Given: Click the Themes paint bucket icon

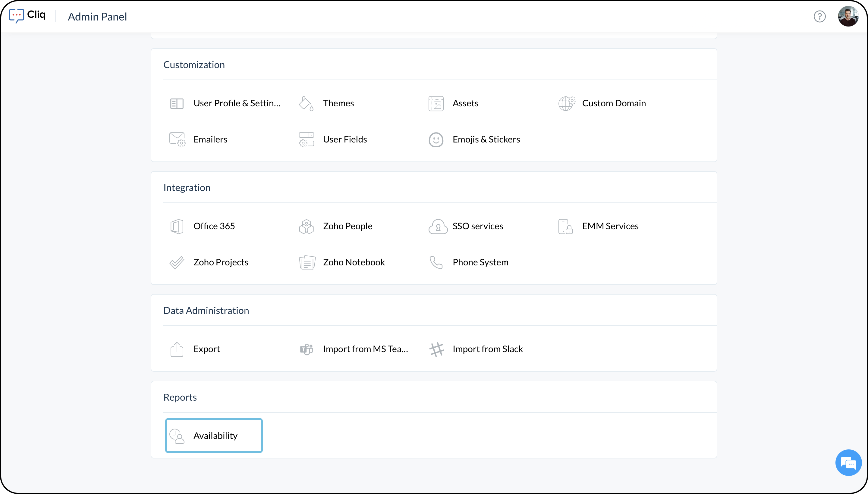Looking at the screenshot, I should [306, 104].
